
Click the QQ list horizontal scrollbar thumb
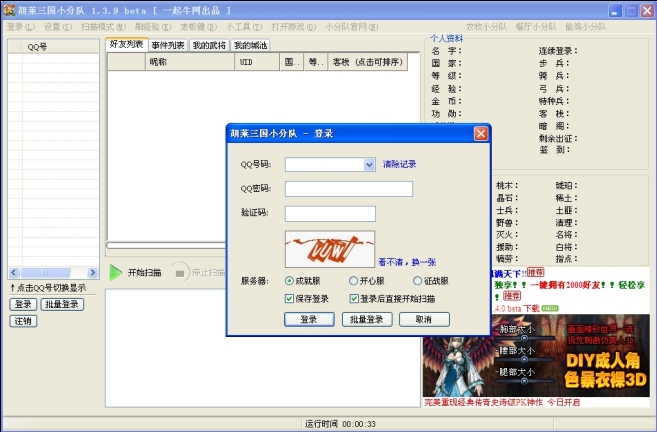(x=45, y=273)
